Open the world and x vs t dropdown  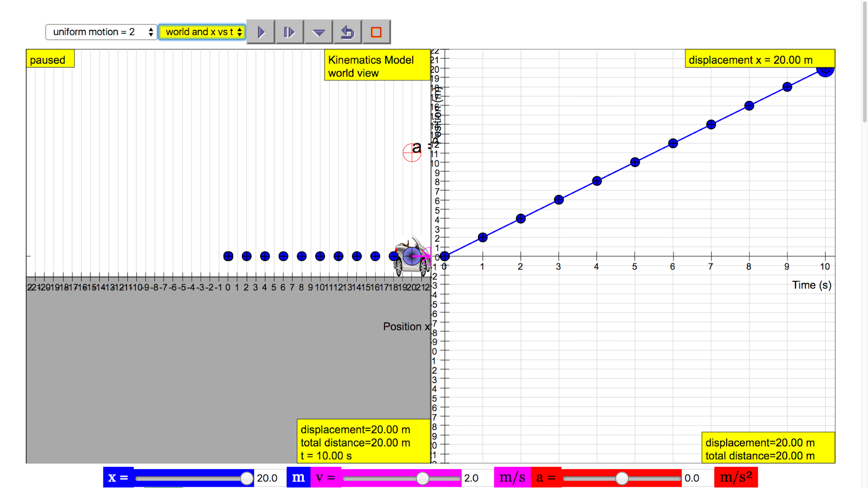[202, 32]
